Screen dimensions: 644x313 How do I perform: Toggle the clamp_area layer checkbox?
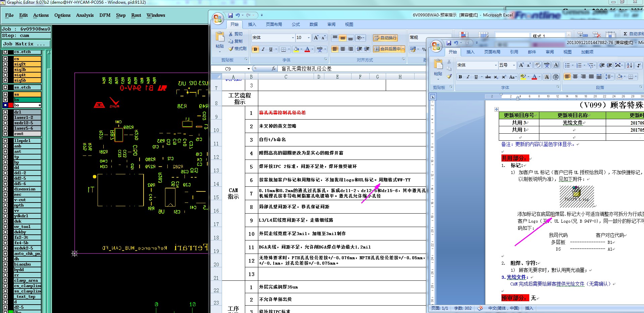(x=5, y=280)
